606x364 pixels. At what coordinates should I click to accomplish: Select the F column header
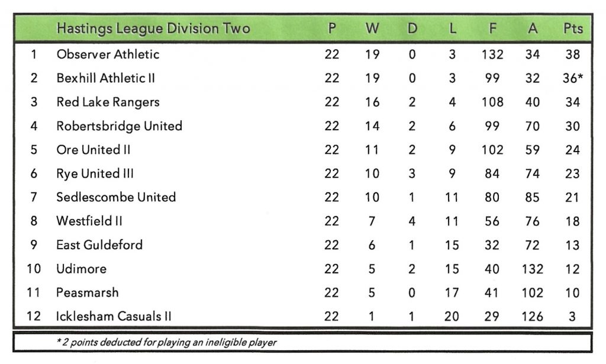pyautogui.click(x=492, y=28)
